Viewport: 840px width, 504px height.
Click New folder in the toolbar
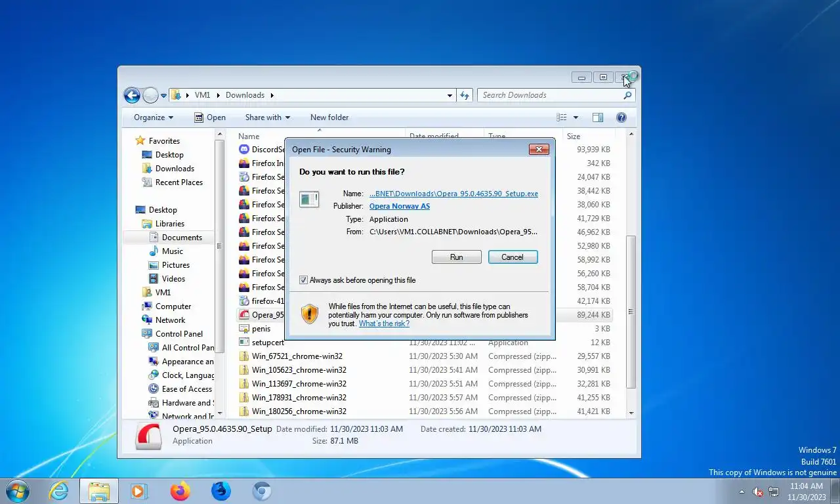click(x=329, y=117)
